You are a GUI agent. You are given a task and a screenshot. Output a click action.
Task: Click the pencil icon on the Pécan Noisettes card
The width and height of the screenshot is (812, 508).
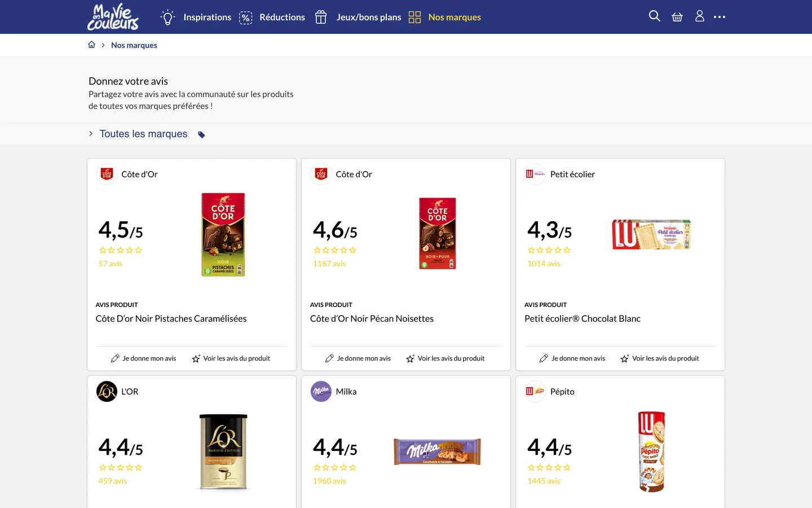(329, 358)
